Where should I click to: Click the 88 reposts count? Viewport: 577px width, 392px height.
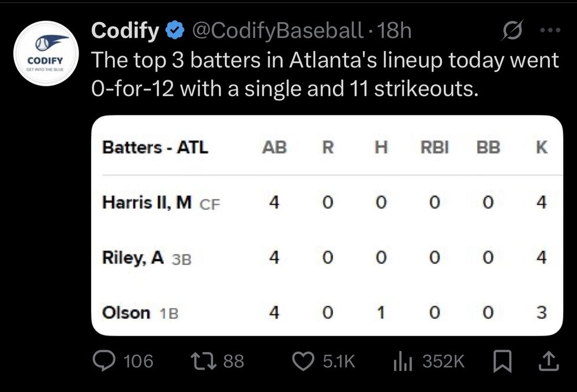click(x=234, y=361)
